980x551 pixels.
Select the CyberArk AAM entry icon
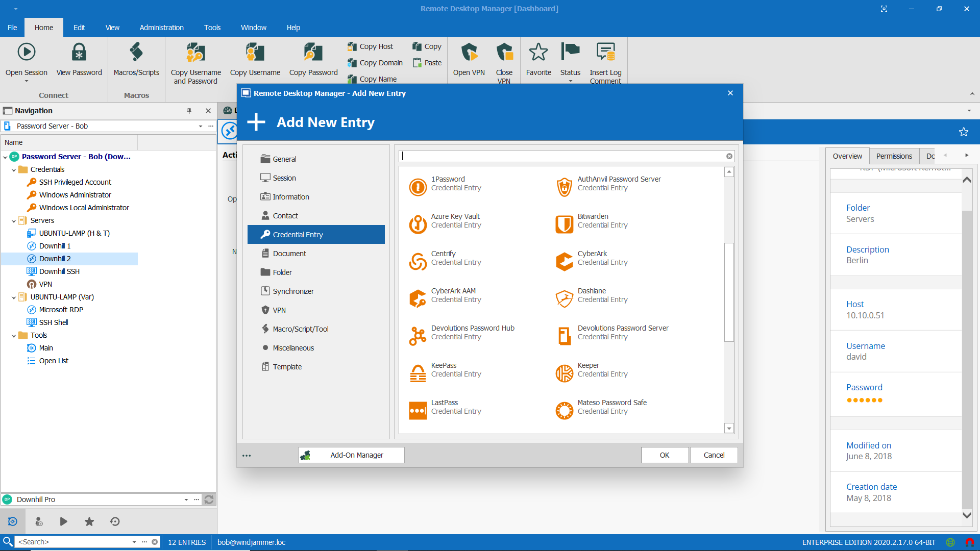point(418,299)
